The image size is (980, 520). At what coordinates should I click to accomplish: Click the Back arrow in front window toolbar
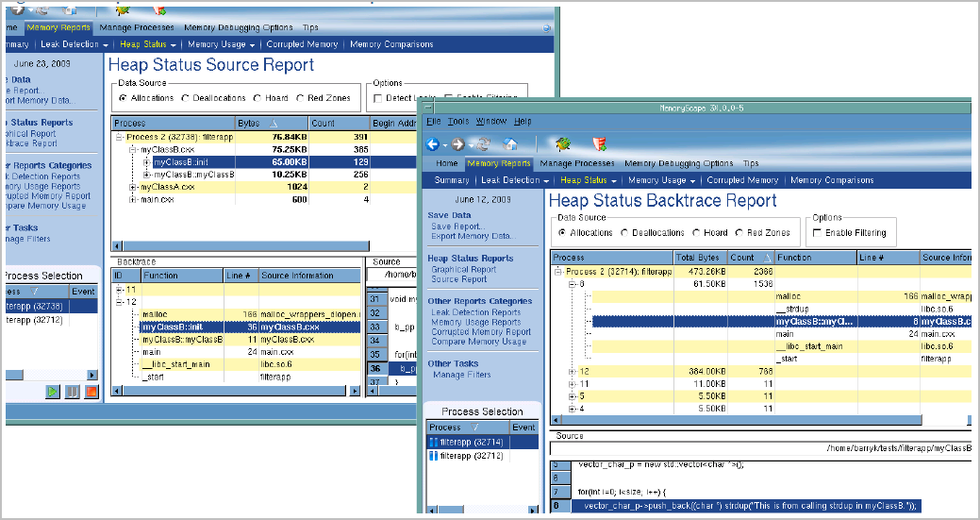433,144
